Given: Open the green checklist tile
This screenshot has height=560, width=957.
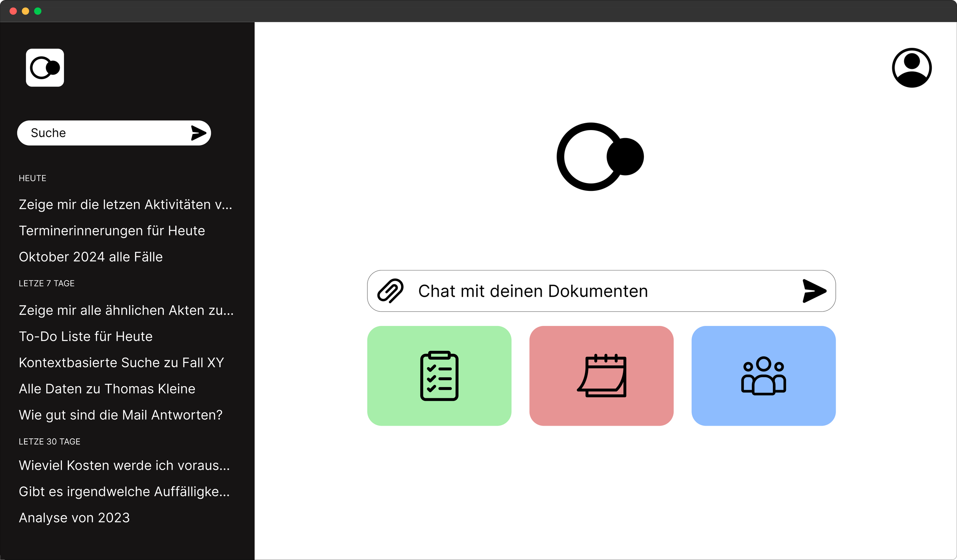Looking at the screenshot, I should point(439,376).
